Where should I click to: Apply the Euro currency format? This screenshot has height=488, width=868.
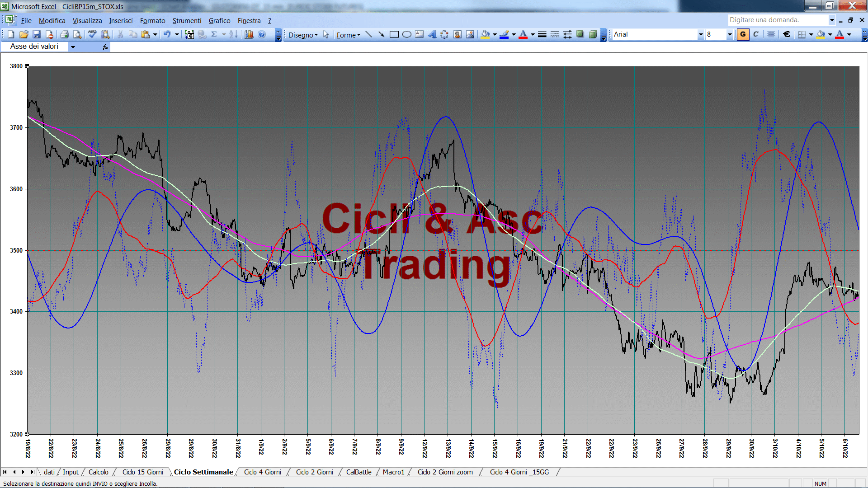[x=787, y=34]
